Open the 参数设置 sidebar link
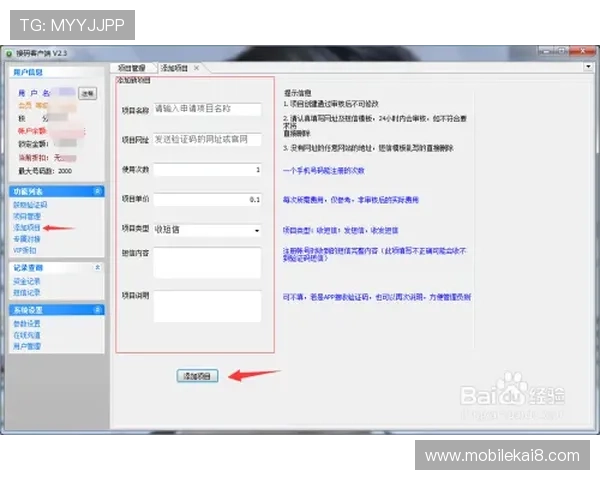This screenshot has height=480, width=600. (27, 323)
